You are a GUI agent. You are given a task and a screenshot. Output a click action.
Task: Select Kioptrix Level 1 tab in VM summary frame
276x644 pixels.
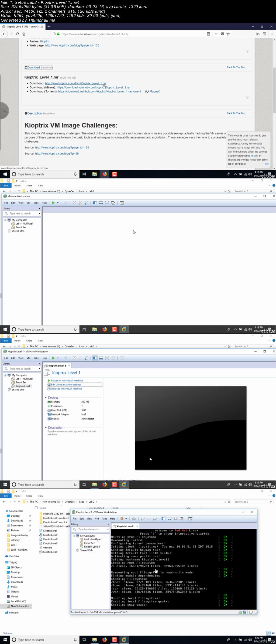57,365
